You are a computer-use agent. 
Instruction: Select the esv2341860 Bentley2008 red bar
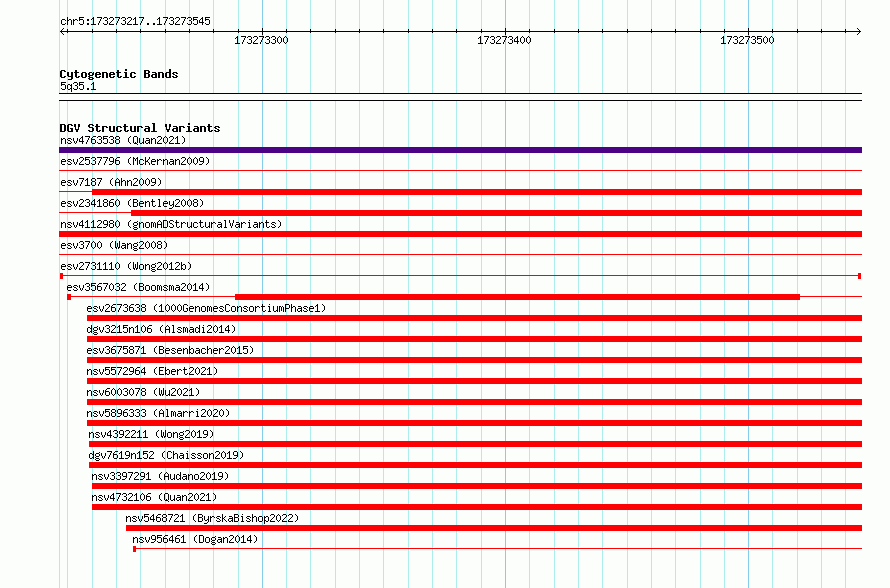click(496, 213)
